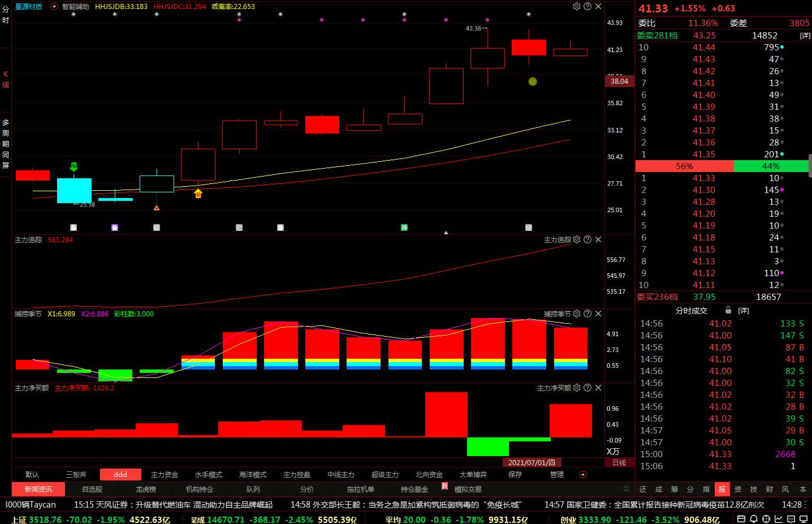Viewport: 812px width, 524px height.
Task: Open the 龙虎榜 tab
Action: click(146, 489)
